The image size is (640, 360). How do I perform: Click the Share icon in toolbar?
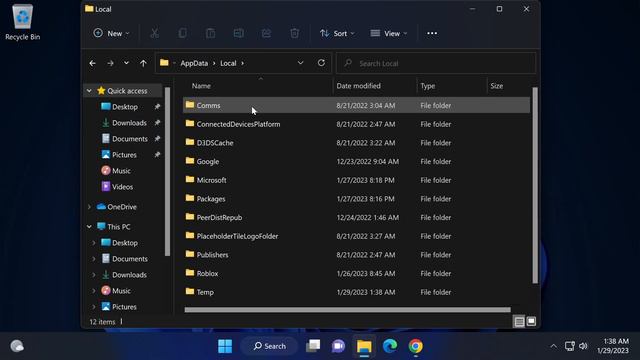pyautogui.click(x=266, y=33)
